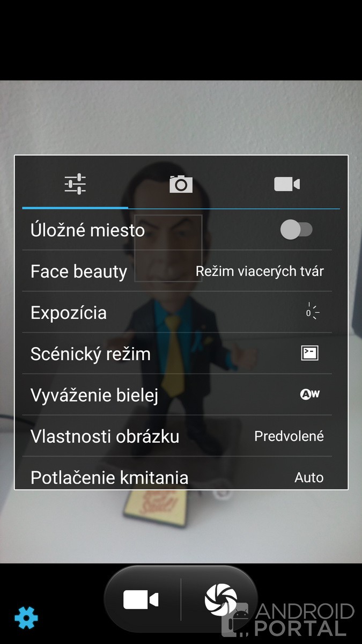Image resolution: width=362 pixels, height=644 pixels.
Task: Select the Režim viacerých tvár value
Action: (x=260, y=272)
